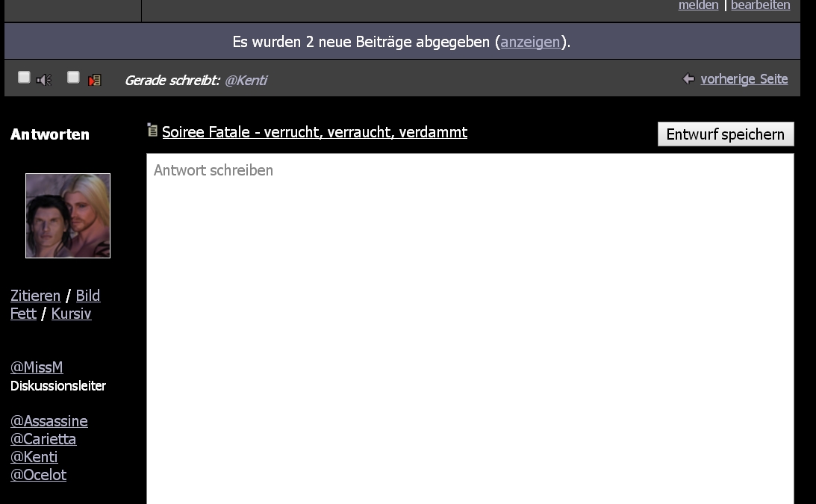Image resolution: width=816 pixels, height=504 pixels.
Task: Click the document icon beside Soiree Fatale title
Action: pyautogui.click(x=152, y=130)
